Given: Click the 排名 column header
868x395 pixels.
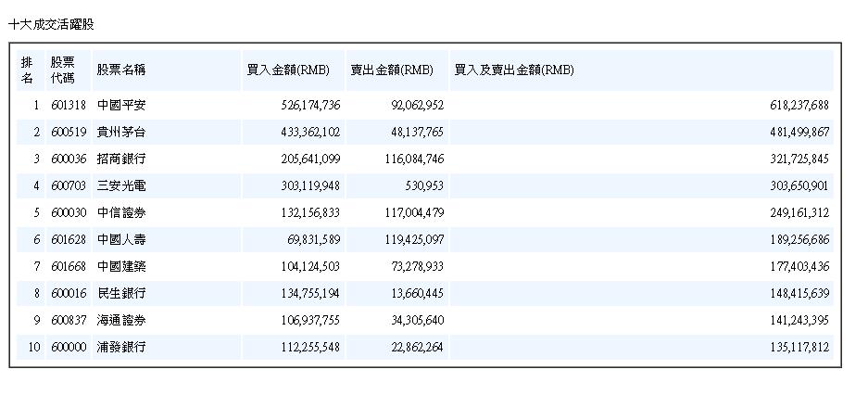Looking at the screenshot, I should click(x=27, y=70).
